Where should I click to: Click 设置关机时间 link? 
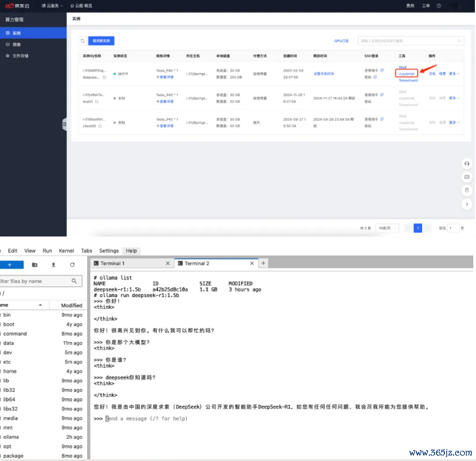(x=324, y=74)
